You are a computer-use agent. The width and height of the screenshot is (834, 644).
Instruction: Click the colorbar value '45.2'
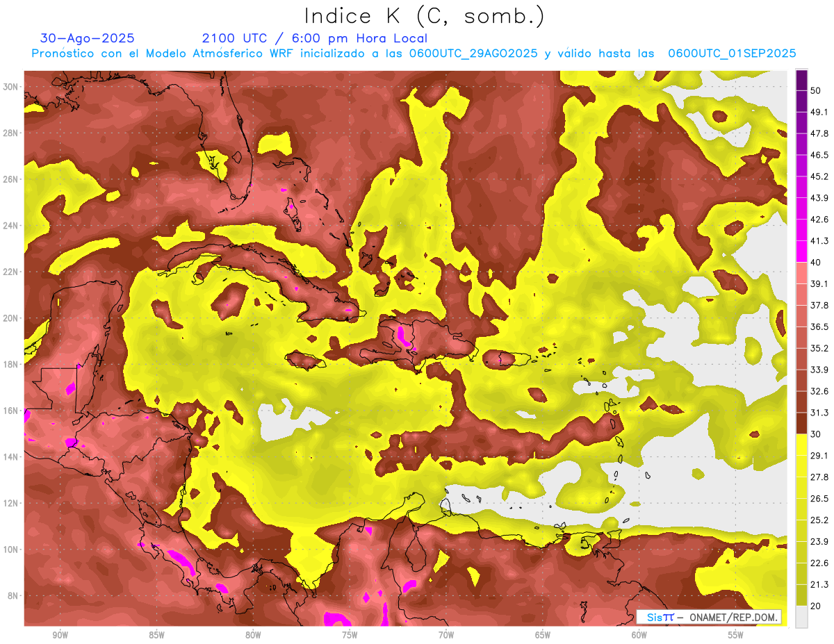(x=819, y=176)
